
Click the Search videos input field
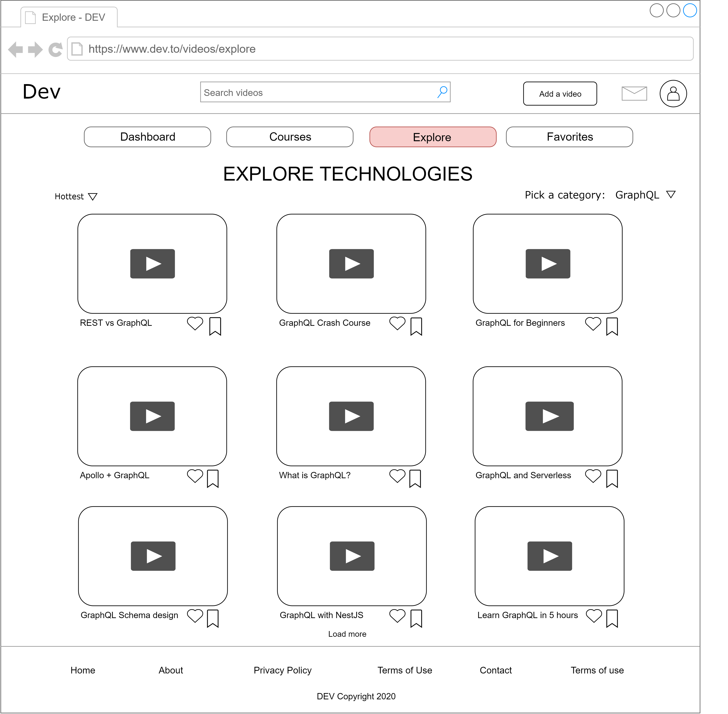[319, 92]
